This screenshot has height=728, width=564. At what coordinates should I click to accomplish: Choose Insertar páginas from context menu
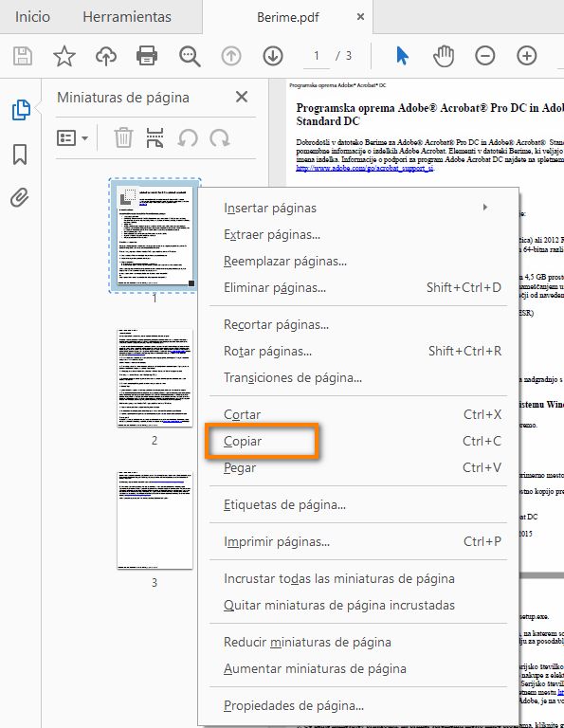click(x=357, y=208)
